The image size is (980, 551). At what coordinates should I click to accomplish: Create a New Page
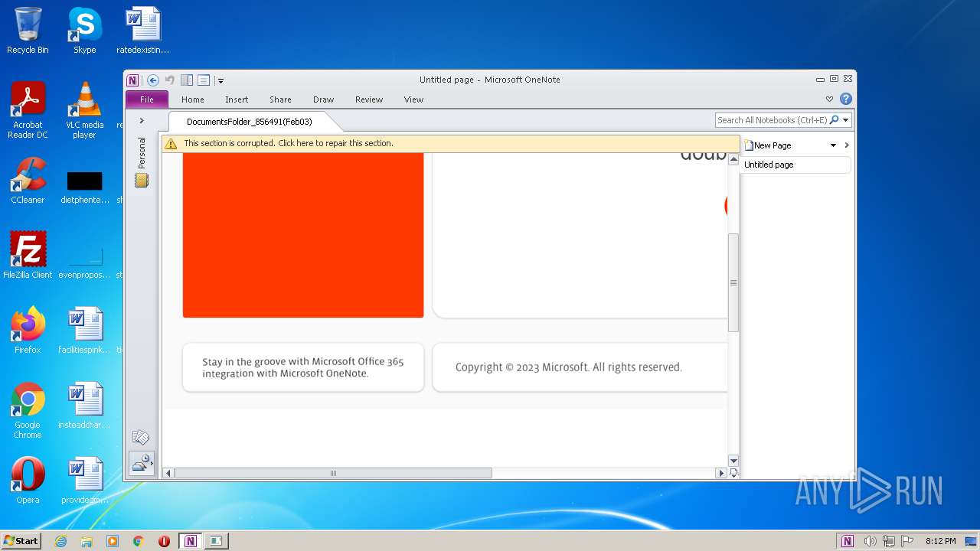tap(769, 145)
